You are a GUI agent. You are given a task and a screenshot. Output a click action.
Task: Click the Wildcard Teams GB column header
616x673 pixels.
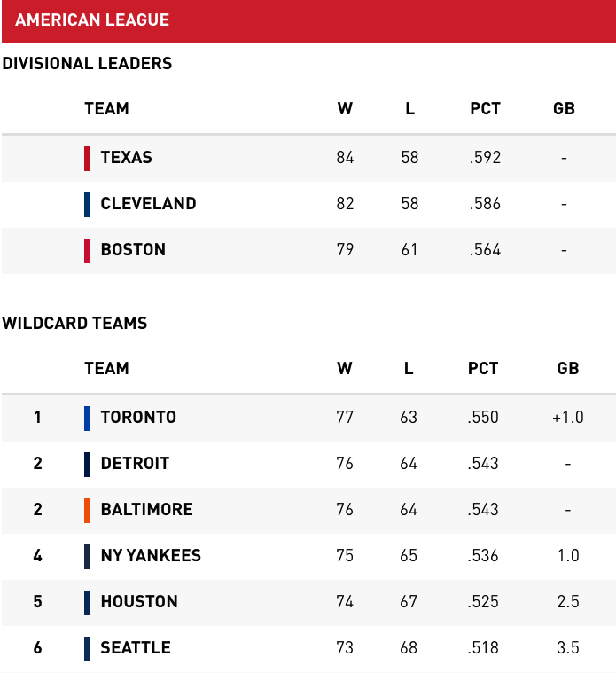568,368
